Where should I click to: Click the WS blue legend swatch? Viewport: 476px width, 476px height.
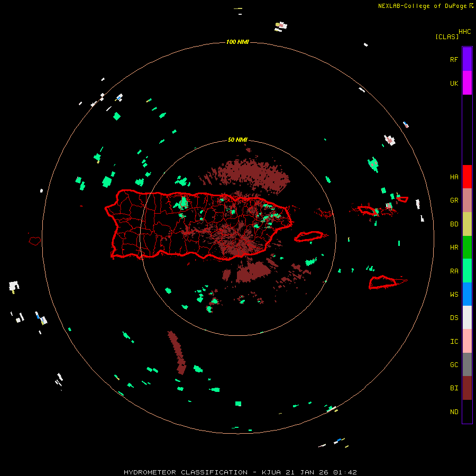coord(467,294)
